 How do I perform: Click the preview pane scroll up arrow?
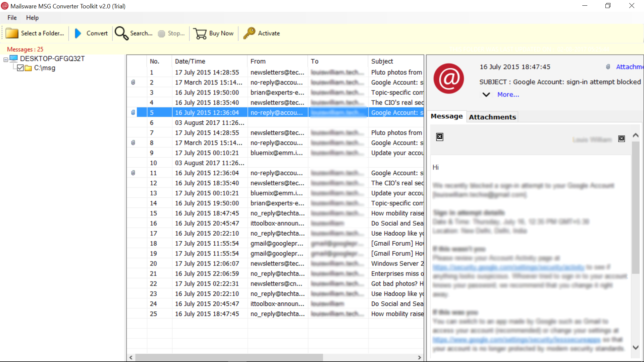[635, 135]
